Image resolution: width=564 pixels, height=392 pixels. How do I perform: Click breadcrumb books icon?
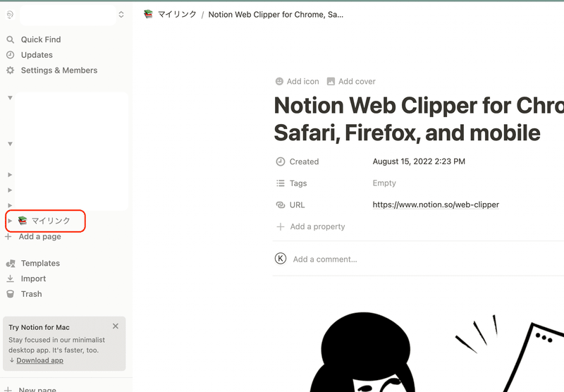coord(148,14)
